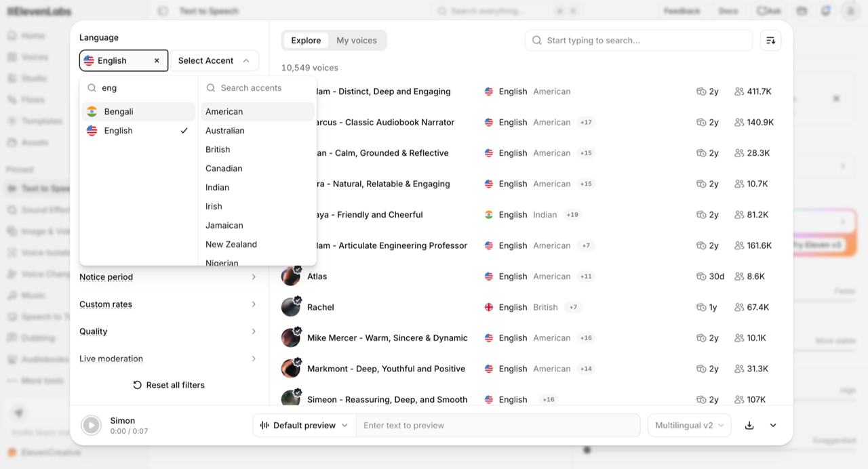Open Docs in the top bar
This screenshot has height=469, width=868.
pyautogui.click(x=728, y=11)
